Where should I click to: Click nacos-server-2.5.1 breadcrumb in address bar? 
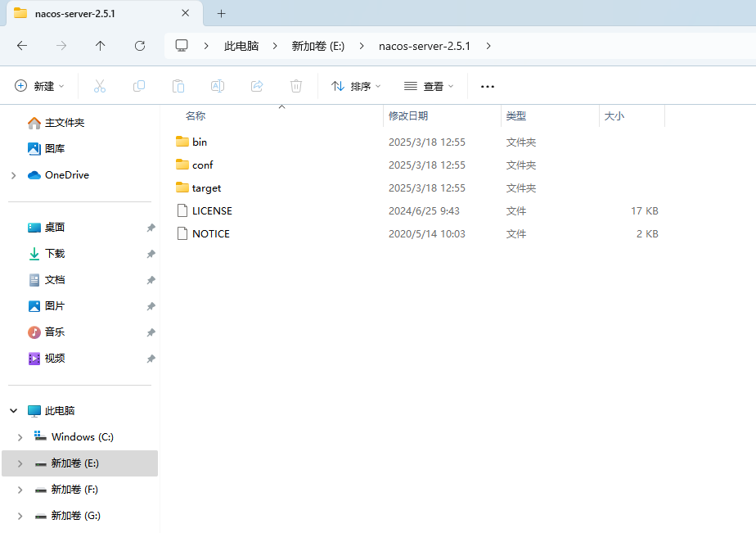click(425, 46)
